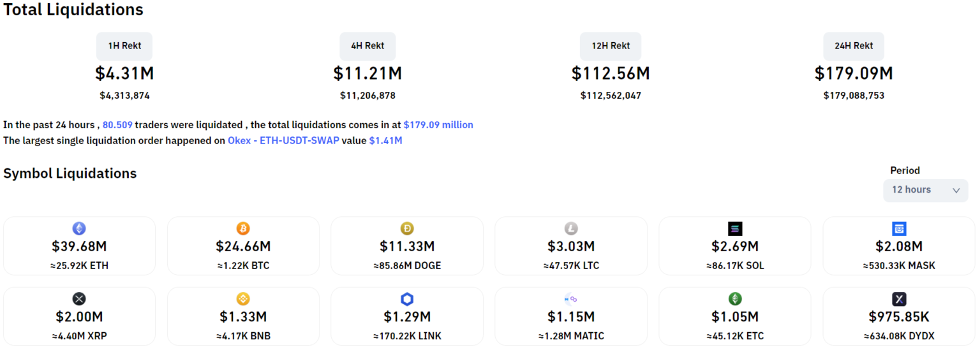This screenshot has height=352, width=980.
Task: Choose the 24H Rekt button
Action: pos(854,46)
